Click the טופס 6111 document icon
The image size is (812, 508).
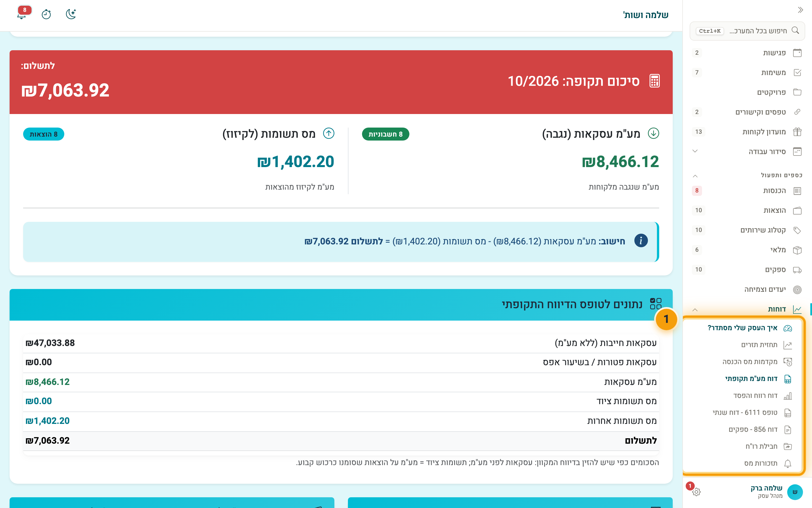point(787,413)
